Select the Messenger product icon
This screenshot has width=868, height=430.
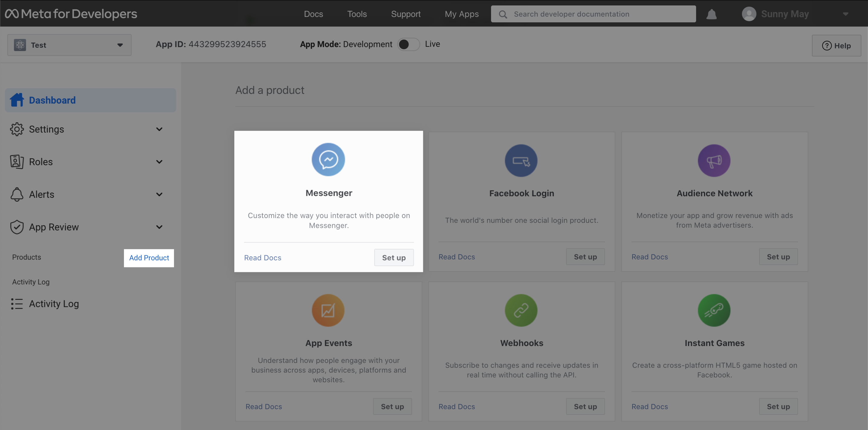point(328,159)
